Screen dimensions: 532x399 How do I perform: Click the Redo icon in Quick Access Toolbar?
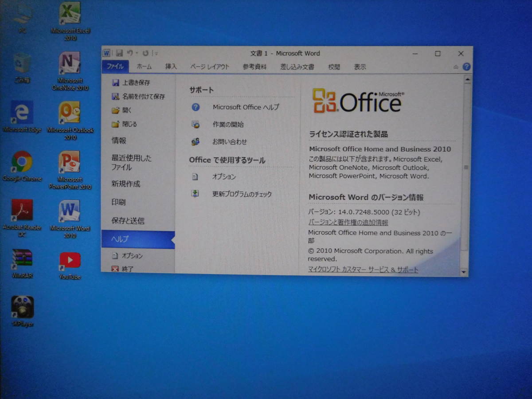pos(145,53)
